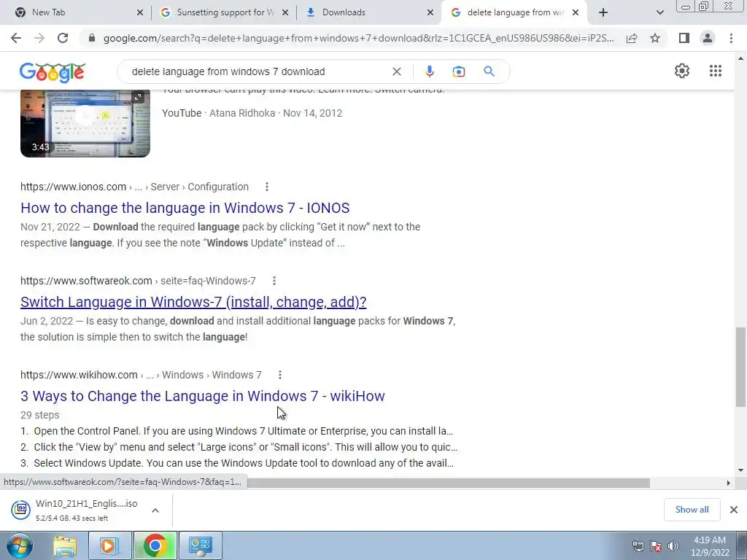
Task: Click the Google holiday logo
Action: tap(53, 72)
